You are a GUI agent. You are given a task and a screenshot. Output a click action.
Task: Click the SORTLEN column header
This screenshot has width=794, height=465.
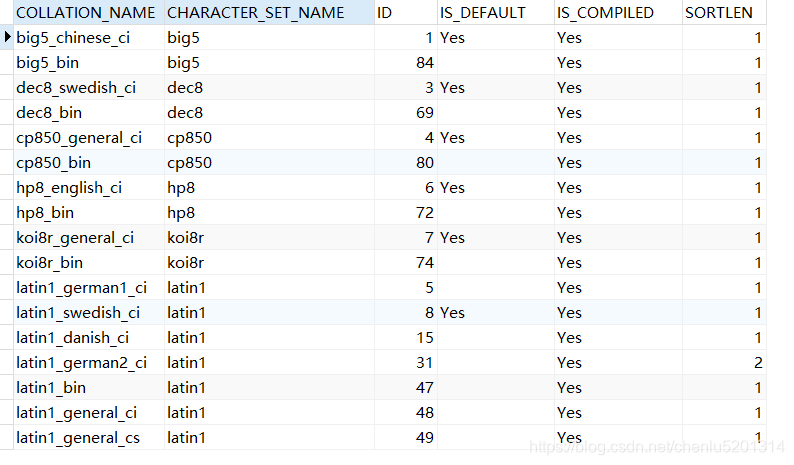coord(724,12)
